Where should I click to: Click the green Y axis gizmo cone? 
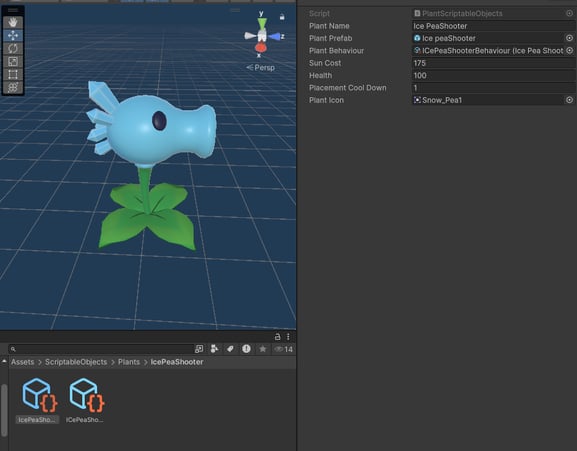tap(262, 24)
